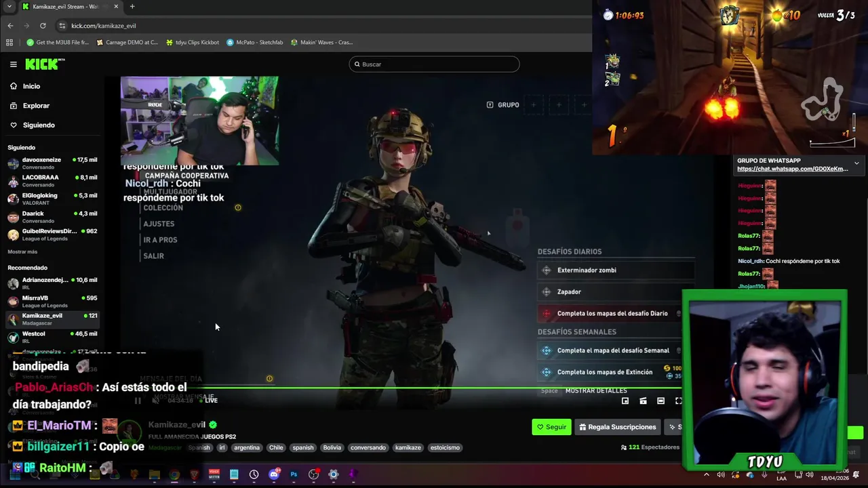Select COLECCIÓN in the game menu
The width and height of the screenshot is (868, 488).
pos(163,207)
